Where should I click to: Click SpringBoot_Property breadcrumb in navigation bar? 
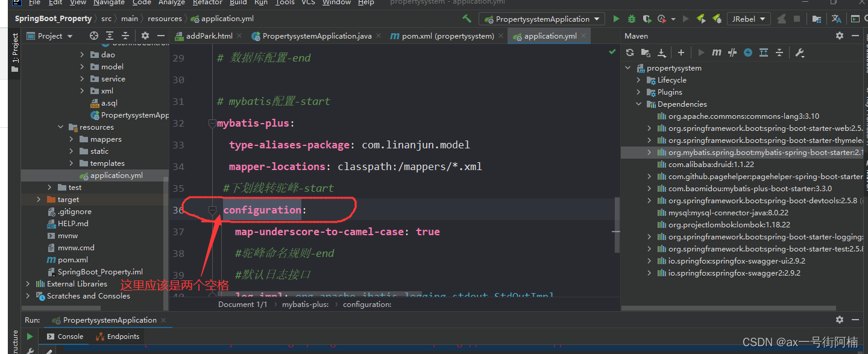(53, 19)
